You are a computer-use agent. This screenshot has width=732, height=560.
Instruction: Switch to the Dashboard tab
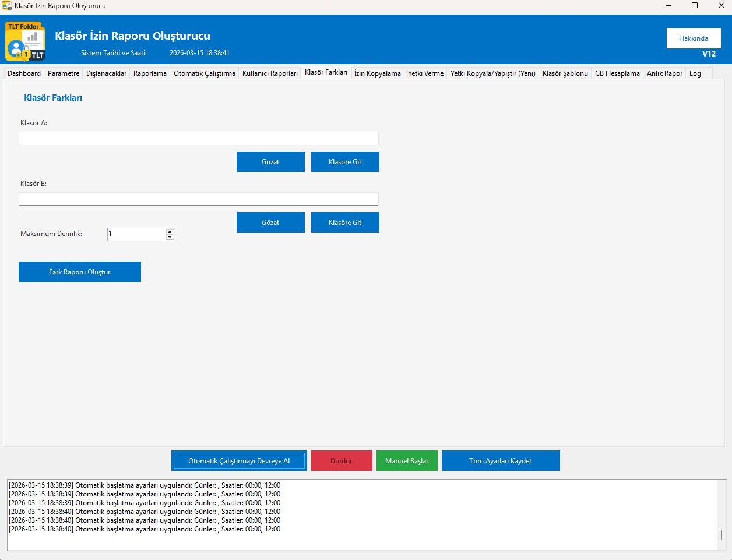click(x=24, y=73)
